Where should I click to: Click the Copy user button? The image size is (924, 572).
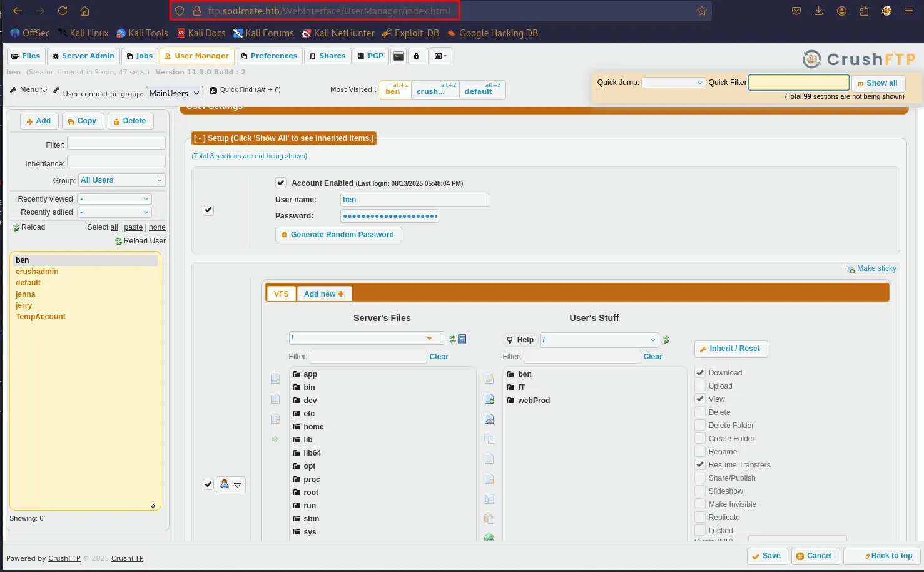point(83,121)
